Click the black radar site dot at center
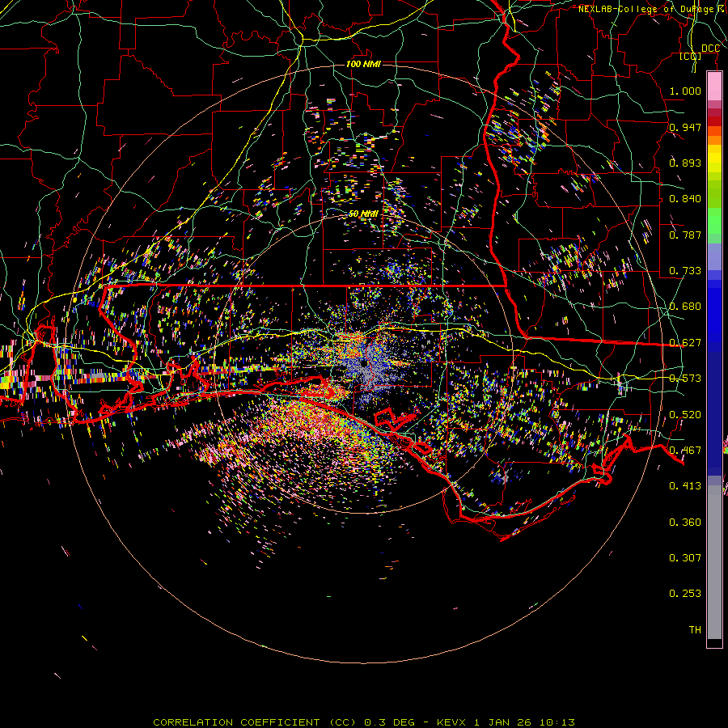Viewport: 728px width, 728px height. pyautogui.click(x=364, y=363)
